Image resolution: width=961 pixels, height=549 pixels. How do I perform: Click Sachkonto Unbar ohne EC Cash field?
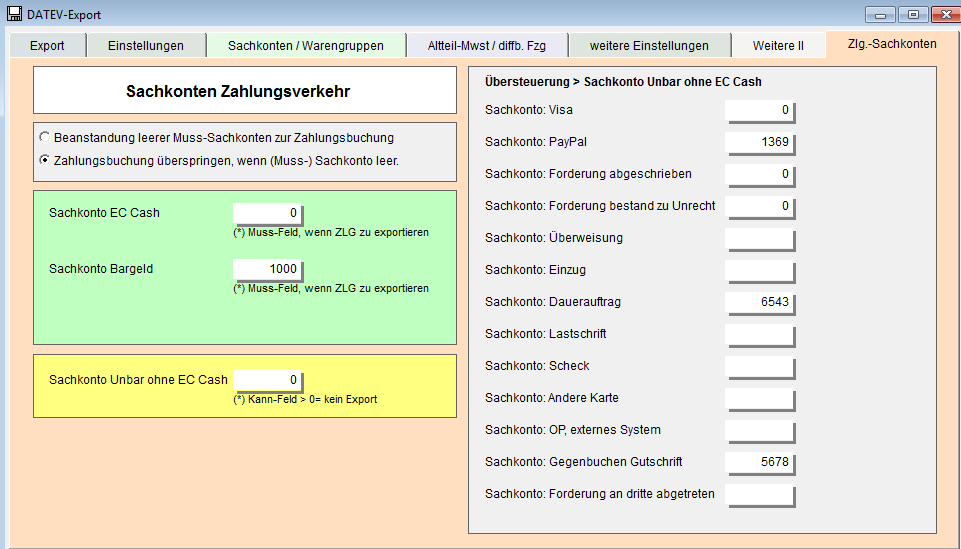[x=267, y=380]
